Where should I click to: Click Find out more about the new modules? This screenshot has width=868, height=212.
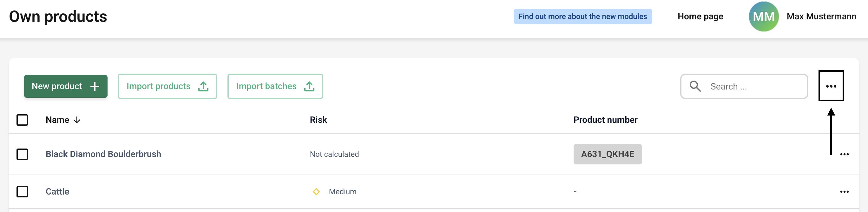(x=582, y=17)
